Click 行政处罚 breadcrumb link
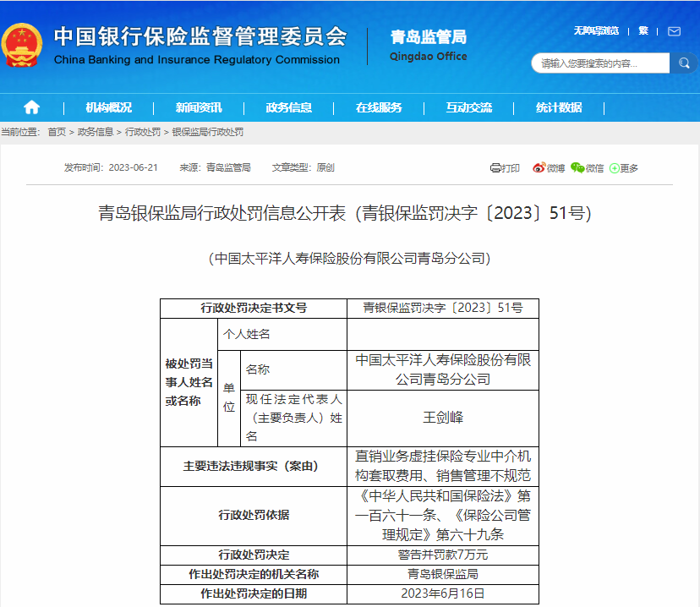 [143, 133]
